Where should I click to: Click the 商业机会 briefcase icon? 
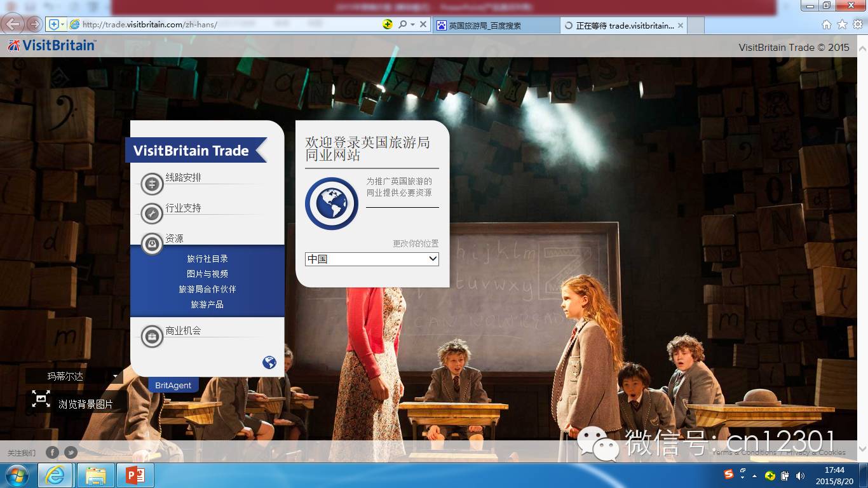pos(152,337)
